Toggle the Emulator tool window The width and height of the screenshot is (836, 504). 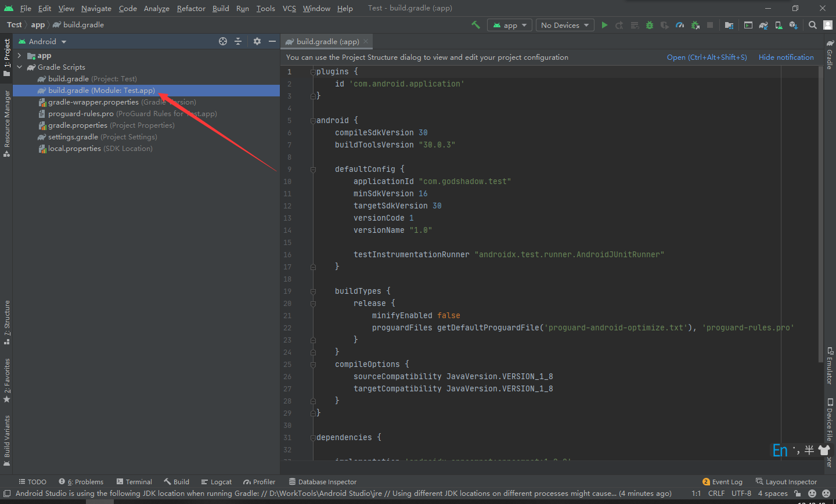pos(830,366)
